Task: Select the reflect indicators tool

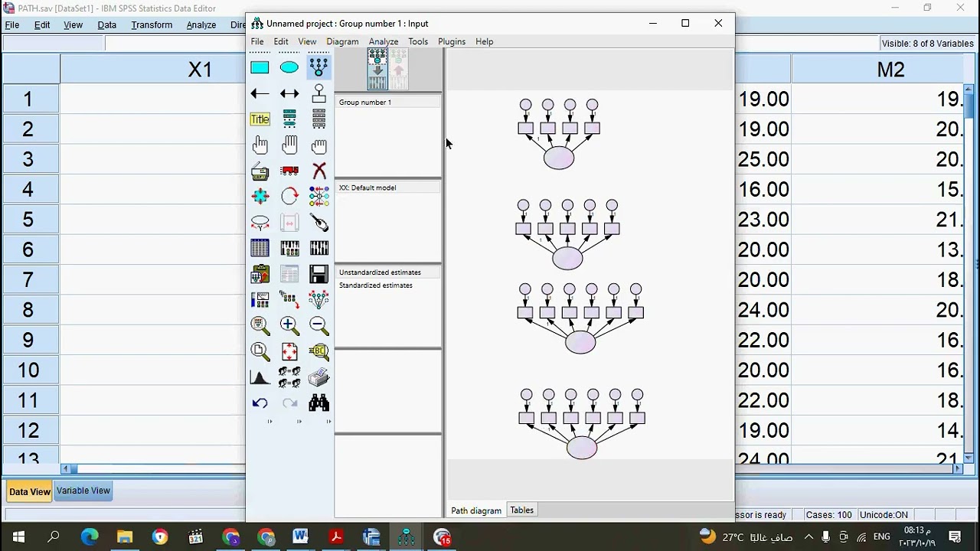Action: [x=318, y=197]
